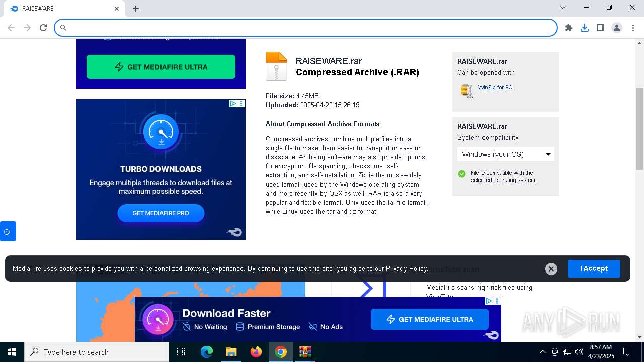Open WinZip for PC link
The height and width of the screenshot is (362, 644).
(x=495, y=87)
